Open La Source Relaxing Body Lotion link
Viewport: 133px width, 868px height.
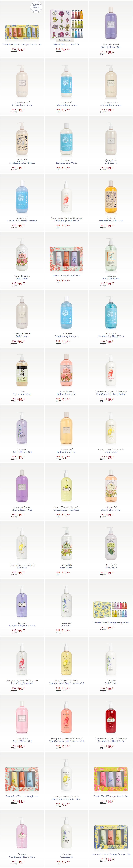[67, 103]
